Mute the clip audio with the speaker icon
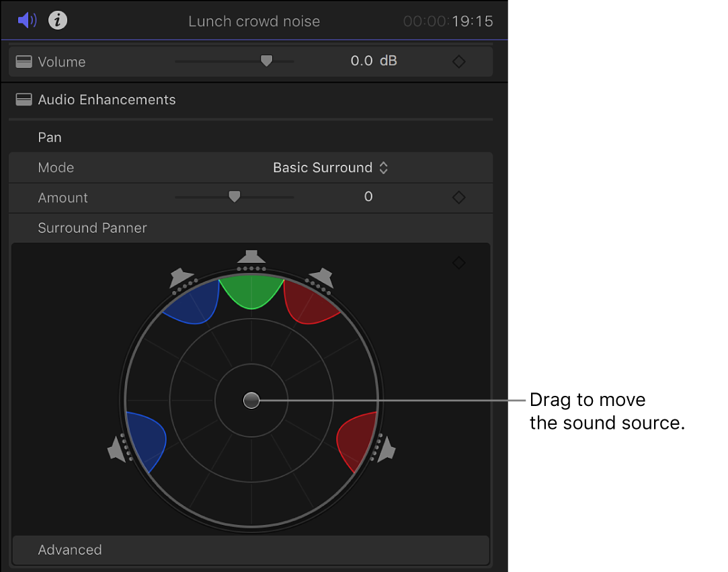The width and height of the screenshot is (728, 572). 26,20
